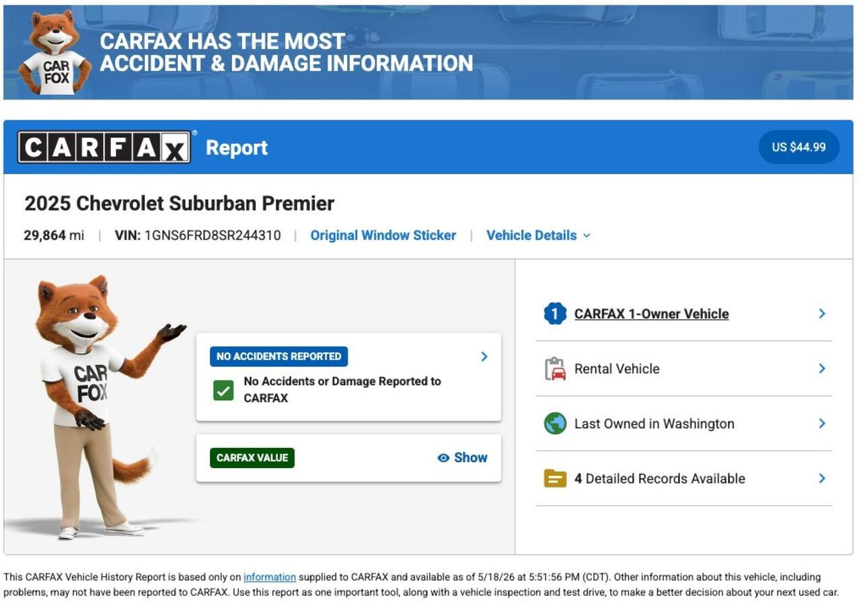Expand the CARFAX 1-Owner Vehicle chevron
Viewport: 861px width, 616px height.
pyautogui.click(x=822, y=313)
